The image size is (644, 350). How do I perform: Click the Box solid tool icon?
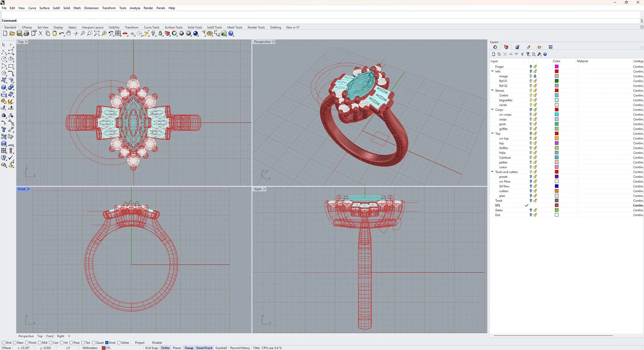(4, 87)
